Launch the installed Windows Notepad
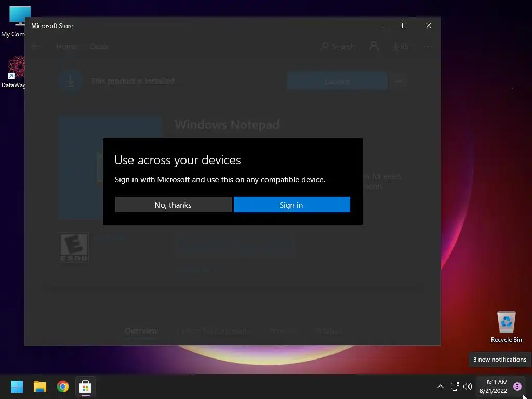This screenshot has height=399, width=532. [337, 81]
